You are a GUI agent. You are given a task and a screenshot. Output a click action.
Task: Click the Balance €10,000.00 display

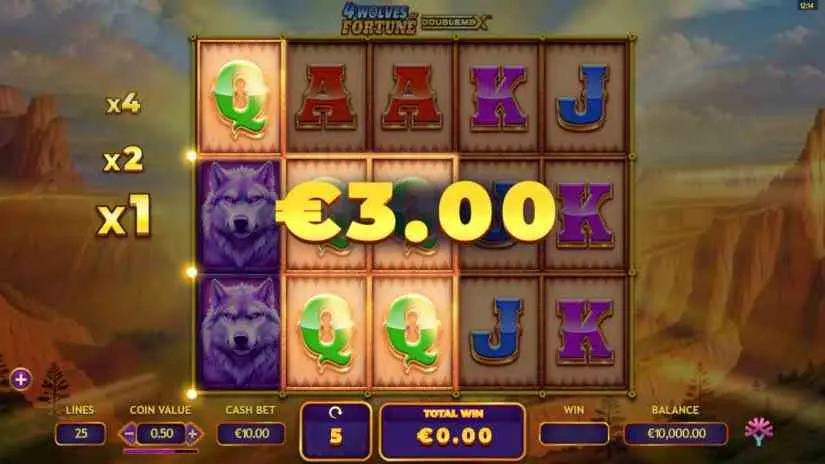(x=676, y=433)
